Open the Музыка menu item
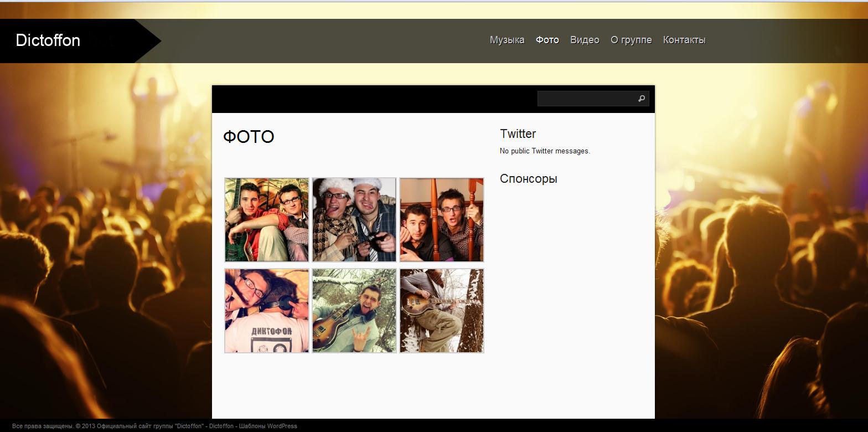This screenshot has width=868, height=432. tap(507, 40)
